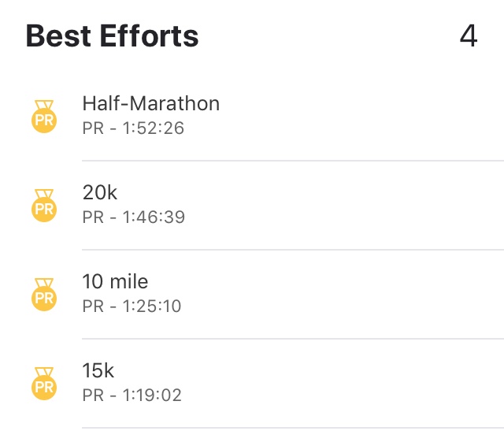The width and height of the screenshot is (504, 442).
Task: Tap the 20k PR medal icon
Action: tap(44, 205)
